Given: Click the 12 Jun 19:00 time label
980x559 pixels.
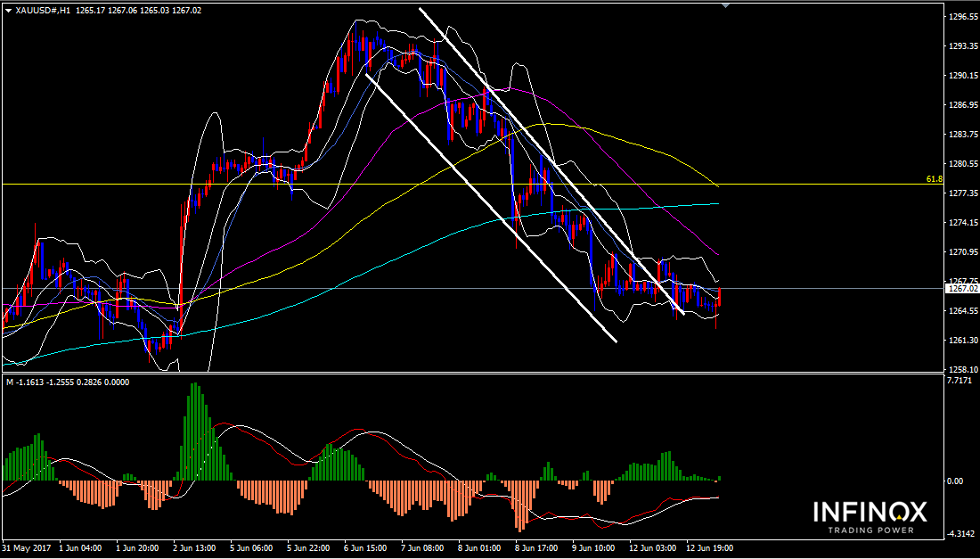Looking at the screenshot, I should [x=709, y=548].
